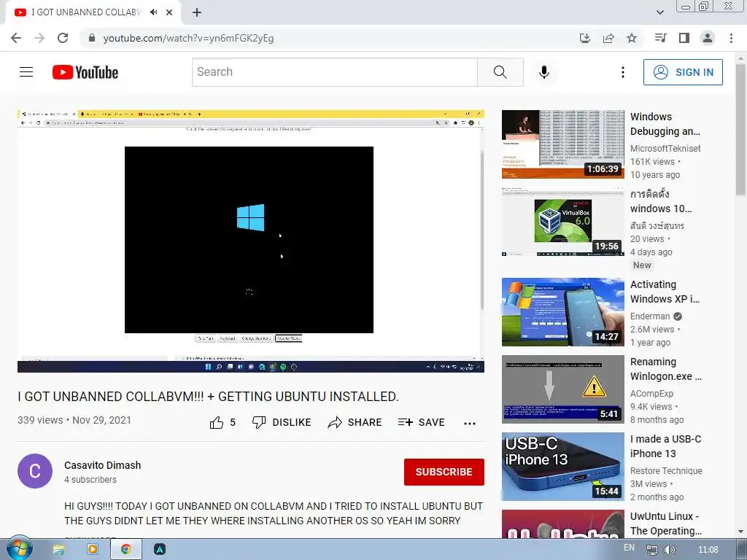Click the address bar URL
This screenshot has width=747, height=560.
click(189, 38)
